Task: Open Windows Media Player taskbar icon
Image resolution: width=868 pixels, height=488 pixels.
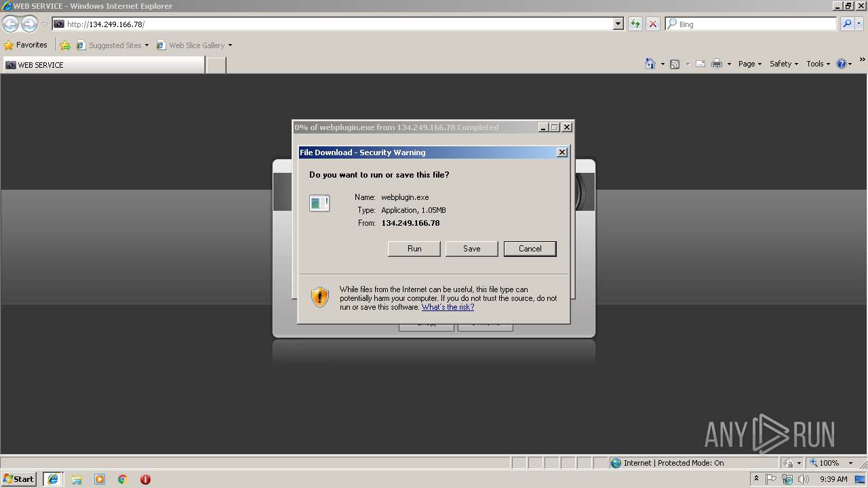Action: (x=100, y=479)
